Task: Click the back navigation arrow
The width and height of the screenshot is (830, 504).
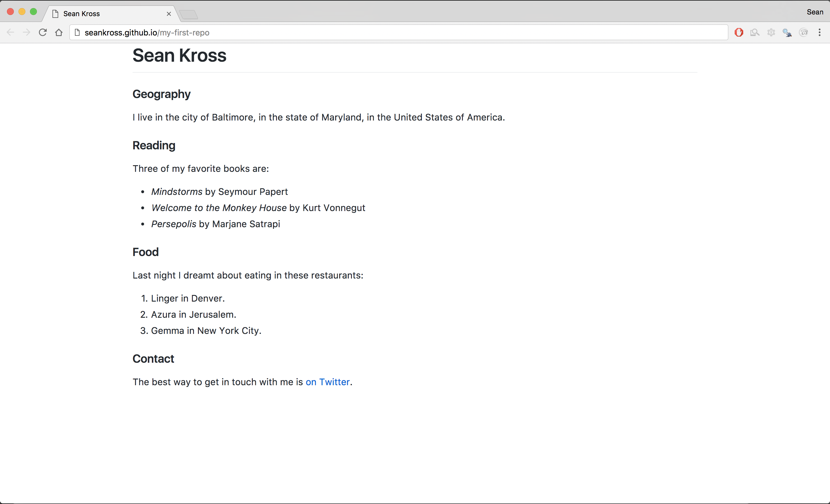Action: tap(10, 32)
